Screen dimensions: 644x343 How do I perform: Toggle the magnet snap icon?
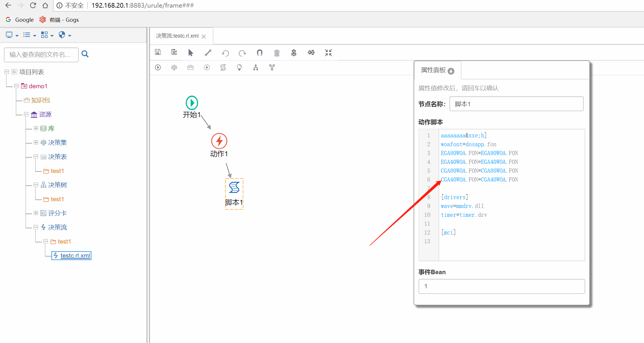point(260,53)
